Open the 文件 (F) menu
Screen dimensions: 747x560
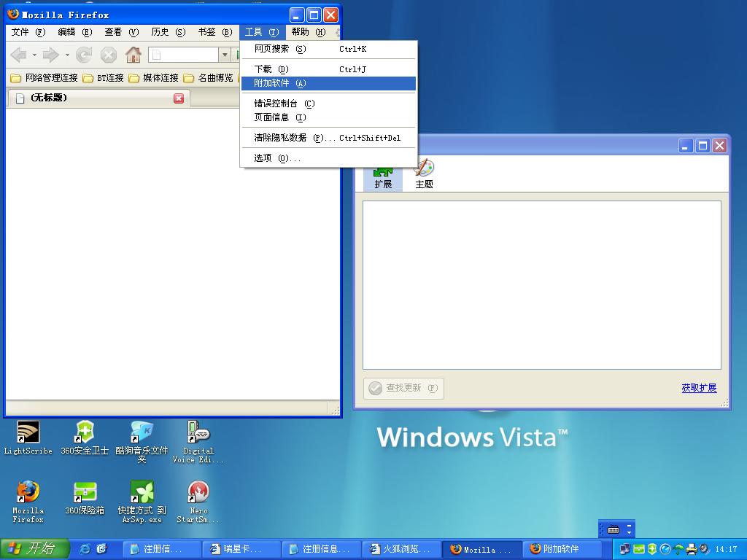coord(28,32)
